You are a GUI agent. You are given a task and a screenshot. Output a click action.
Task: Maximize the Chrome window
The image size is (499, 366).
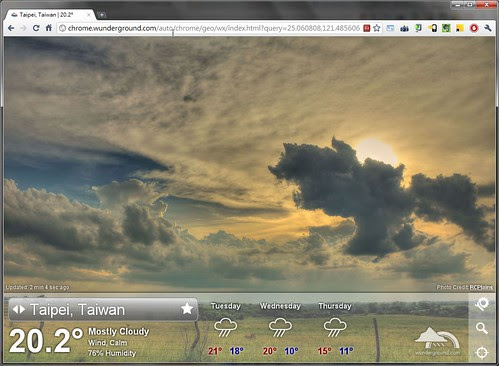click(470, 5)
